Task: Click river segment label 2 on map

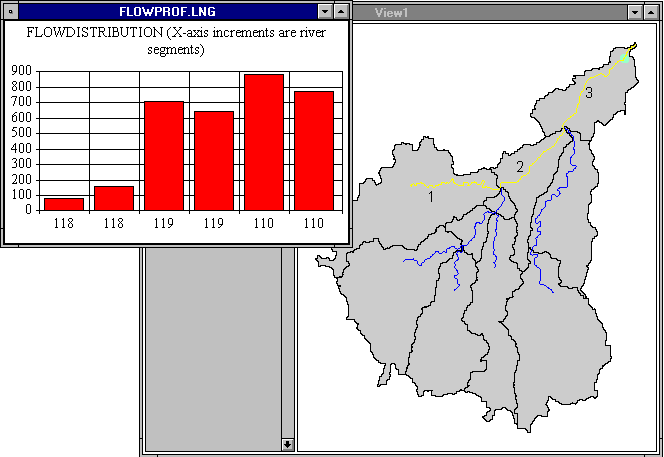Action: pyautogui.click(x=520, y=167)
